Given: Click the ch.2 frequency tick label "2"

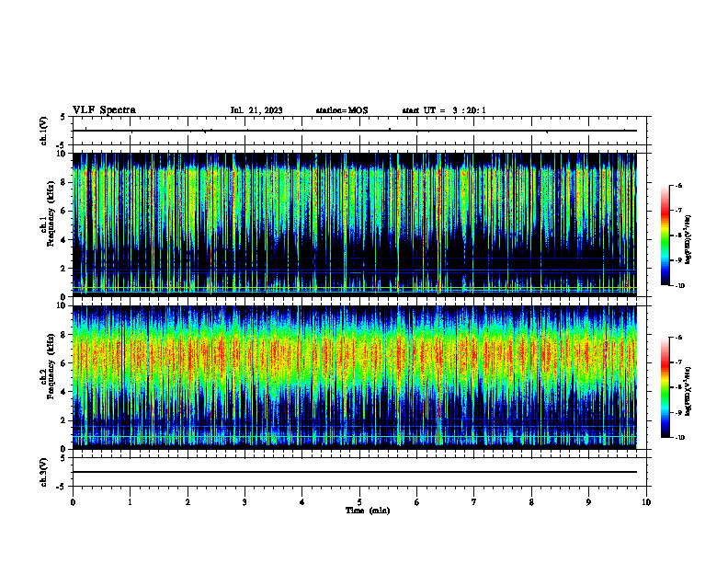Looking at the screenshot, I should (63, 420).
